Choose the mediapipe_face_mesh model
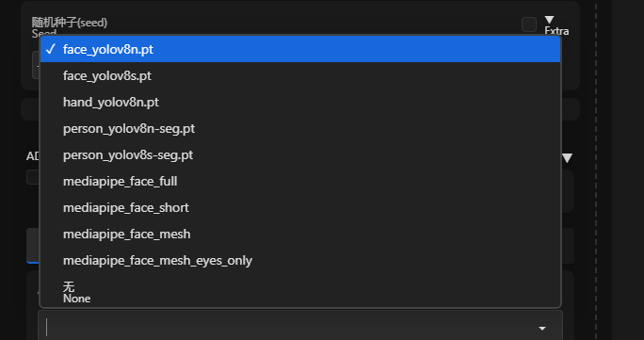Viewport: 644px width, 340px height. click(300, 234)
